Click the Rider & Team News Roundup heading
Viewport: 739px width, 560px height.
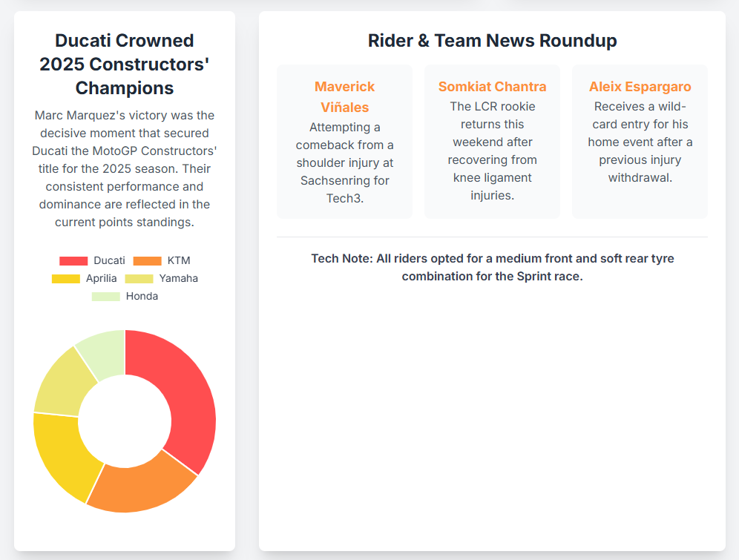[492, 41]
